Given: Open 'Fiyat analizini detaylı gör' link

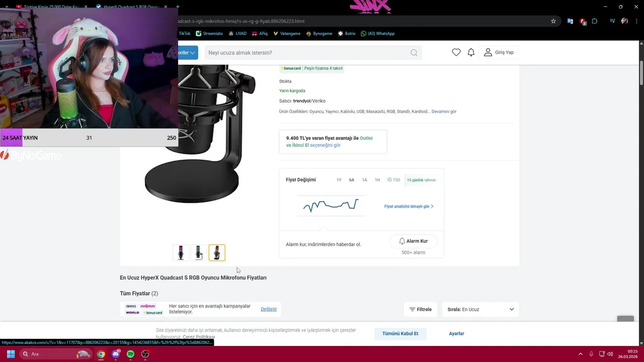Looking at the screenshot, I should pyautogui.click(x=409, y=207).
